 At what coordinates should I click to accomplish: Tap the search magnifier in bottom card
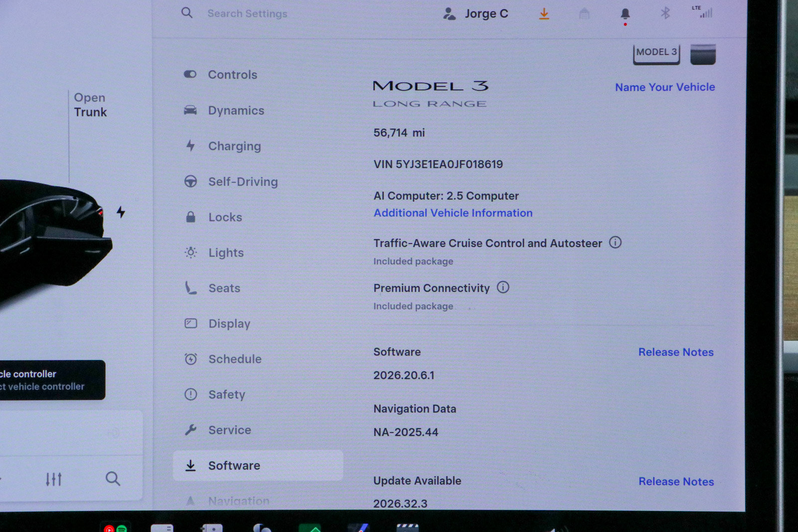(113, 479)
